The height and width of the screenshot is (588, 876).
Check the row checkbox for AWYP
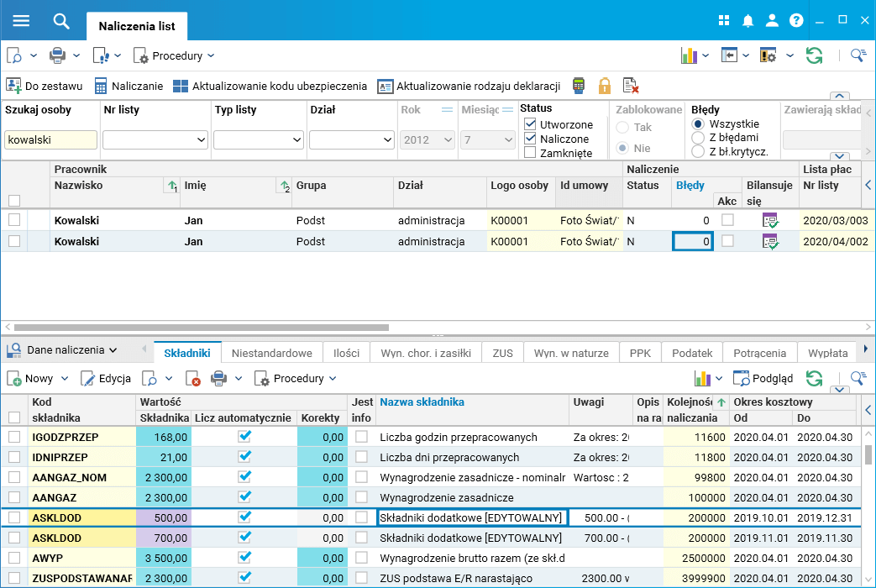[14, 557]
